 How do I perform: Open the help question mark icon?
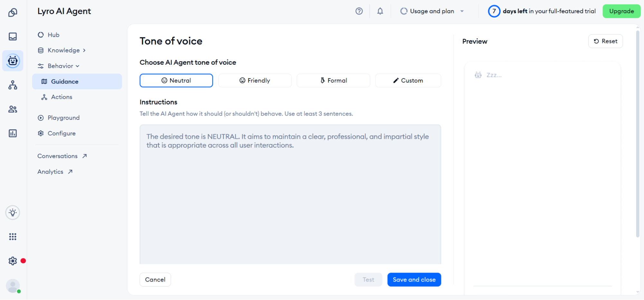coord(359,11)
